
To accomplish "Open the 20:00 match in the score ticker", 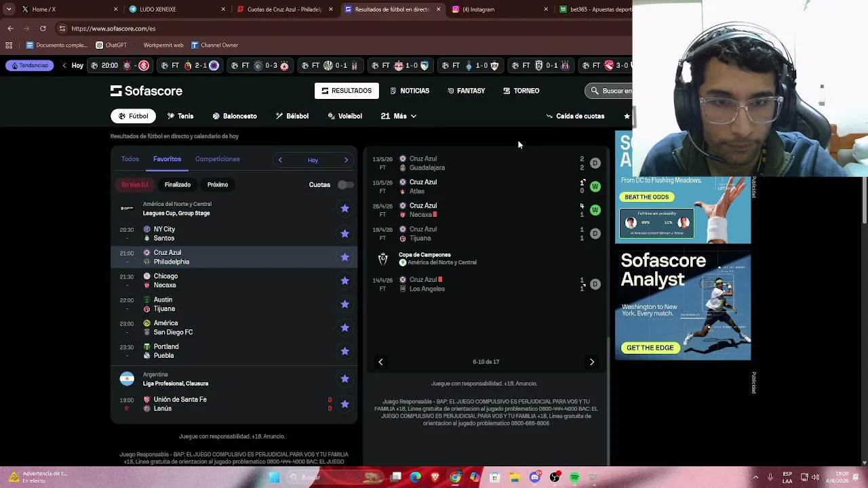I will pyautogui.click(x=120, y=66).
